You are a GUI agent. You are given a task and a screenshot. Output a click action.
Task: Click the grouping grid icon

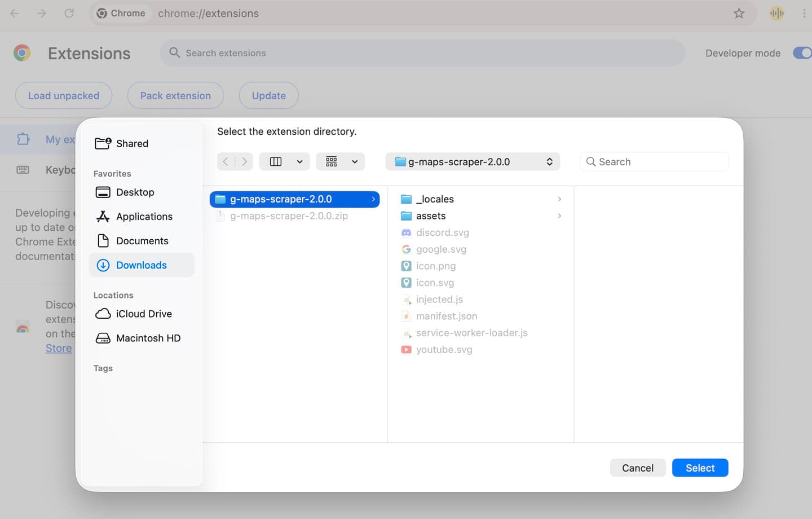pyautogui.click(x=332, y=162)
